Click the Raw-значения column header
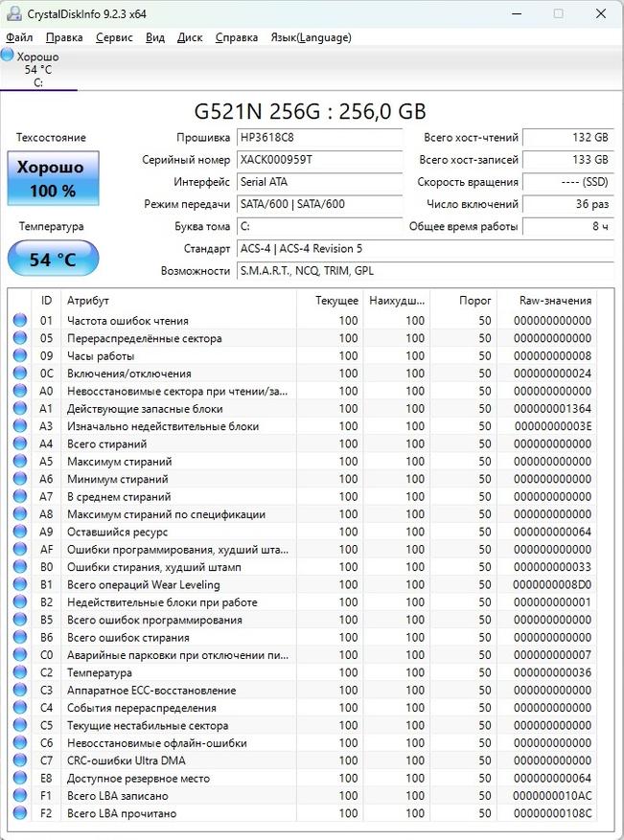Viewport: 624px width, 840px height. pos(546,301)
